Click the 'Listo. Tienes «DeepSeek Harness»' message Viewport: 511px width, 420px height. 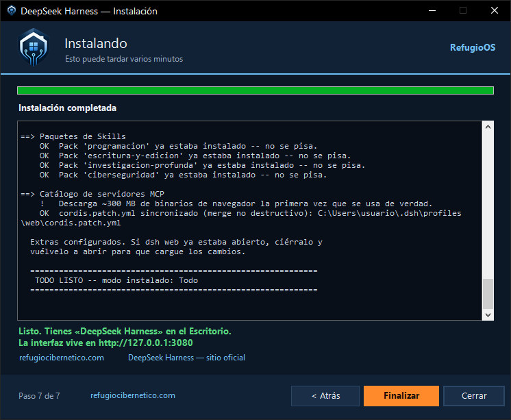(125, 332)
